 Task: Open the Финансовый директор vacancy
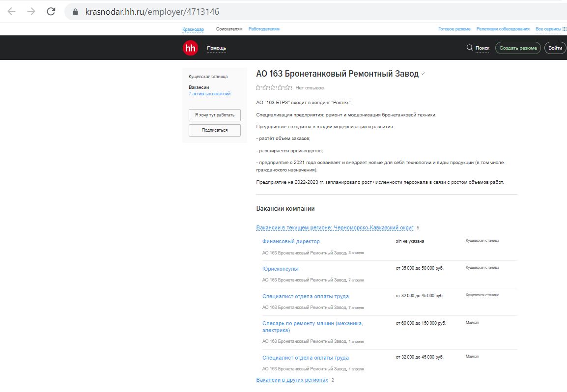point(291,241)
